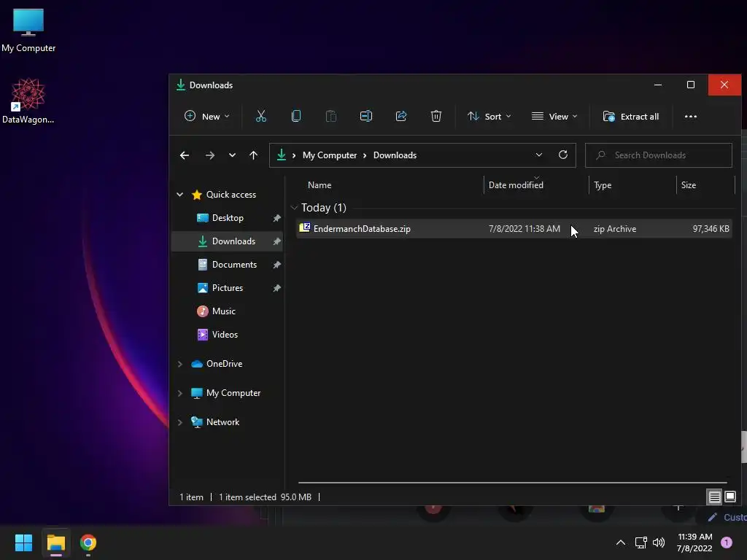Click download icon in address bar
747x560 pixels.
(282, 155)
